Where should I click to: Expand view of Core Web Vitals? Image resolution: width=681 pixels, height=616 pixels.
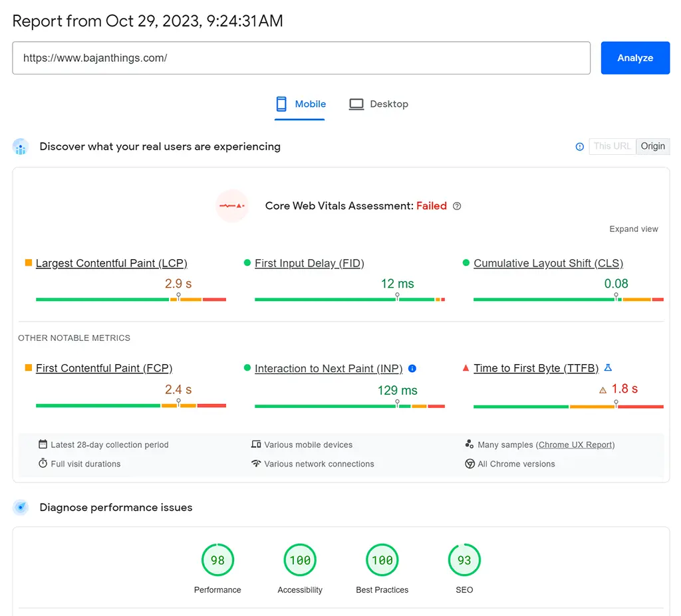pos(633,229)
